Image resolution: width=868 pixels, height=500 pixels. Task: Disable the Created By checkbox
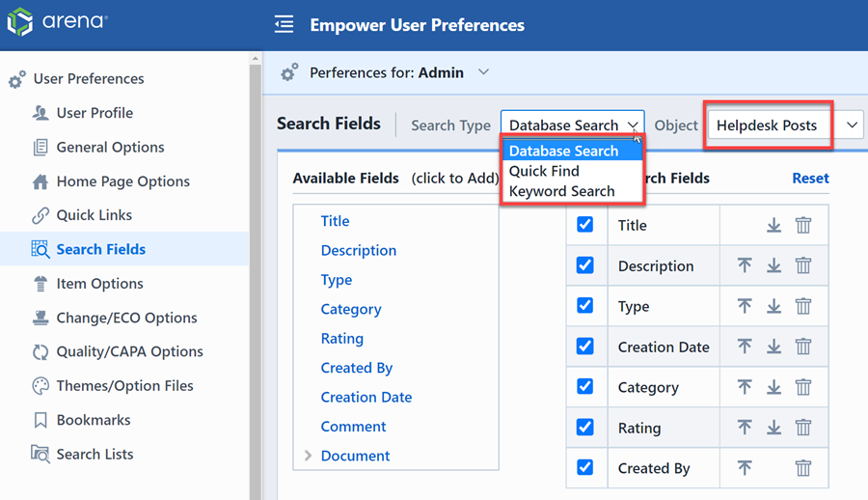point(585,467)
